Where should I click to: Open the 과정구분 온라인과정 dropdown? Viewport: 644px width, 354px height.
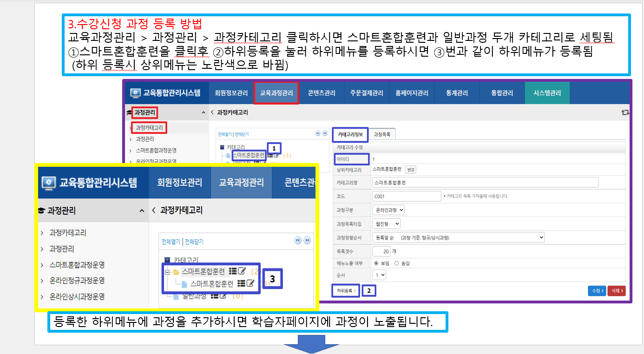tap(388, 210)
